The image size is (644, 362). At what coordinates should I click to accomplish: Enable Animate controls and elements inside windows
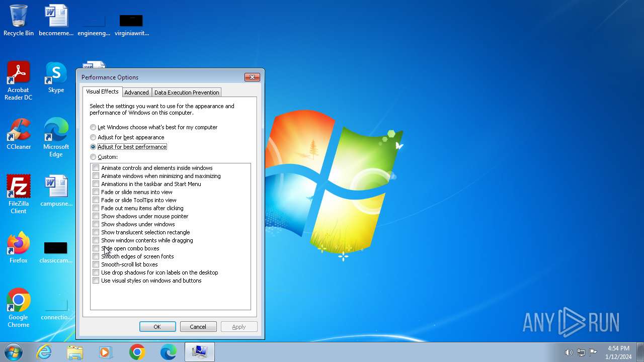click(96, 168)
